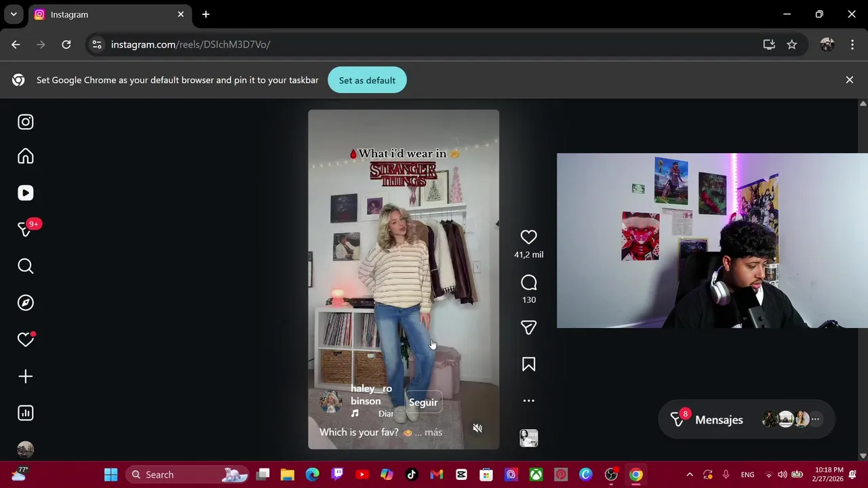Click the browser back arrow

tap(16, 44)
